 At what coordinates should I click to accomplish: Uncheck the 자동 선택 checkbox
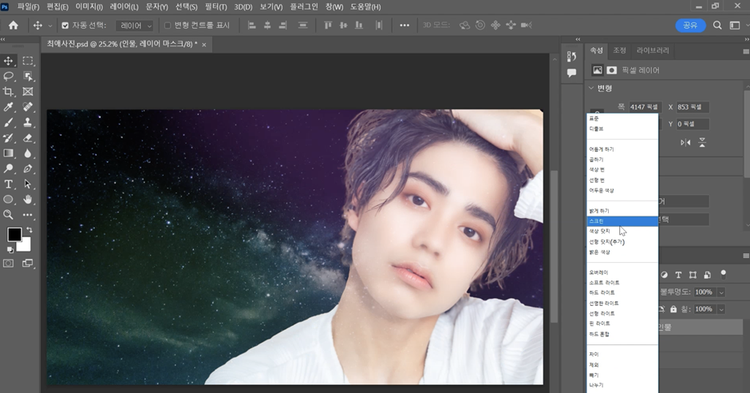click(65, 25)
